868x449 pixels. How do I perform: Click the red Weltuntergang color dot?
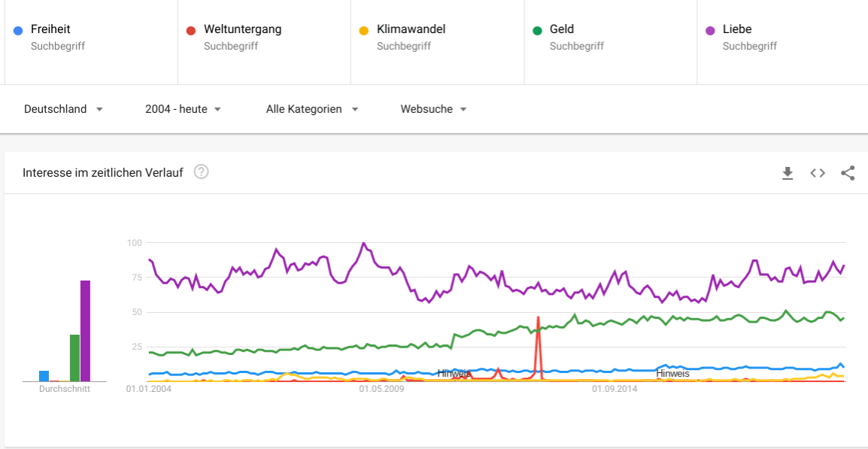tap(191, 30)
